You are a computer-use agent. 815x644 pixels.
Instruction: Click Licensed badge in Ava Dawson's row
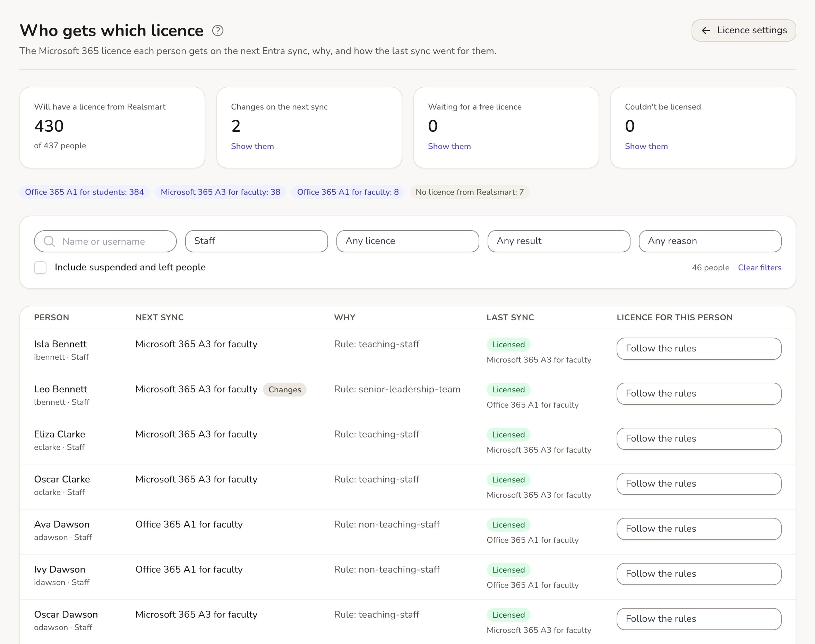coord(508,525)
